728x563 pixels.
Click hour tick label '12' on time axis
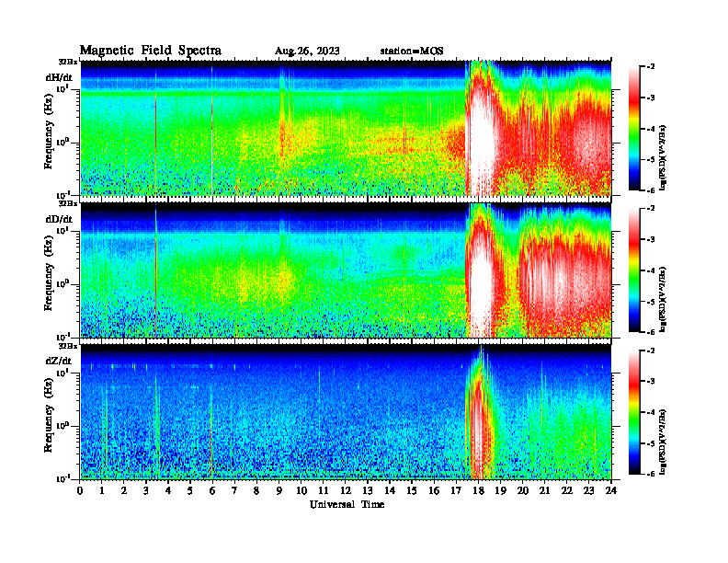pos(346,490)
